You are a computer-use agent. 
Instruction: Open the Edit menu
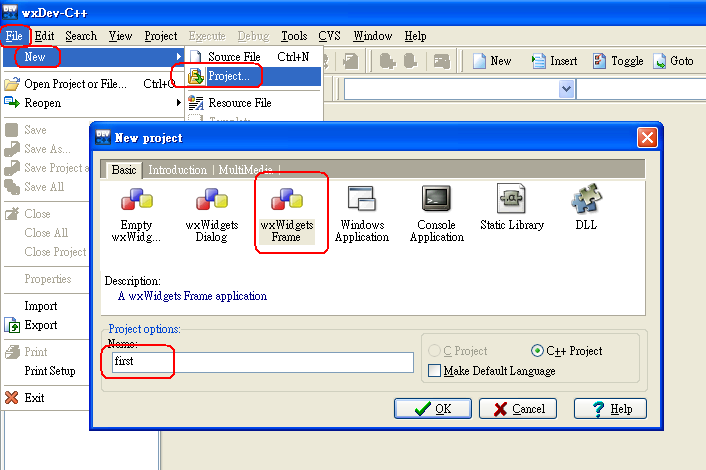coord(44,36)
